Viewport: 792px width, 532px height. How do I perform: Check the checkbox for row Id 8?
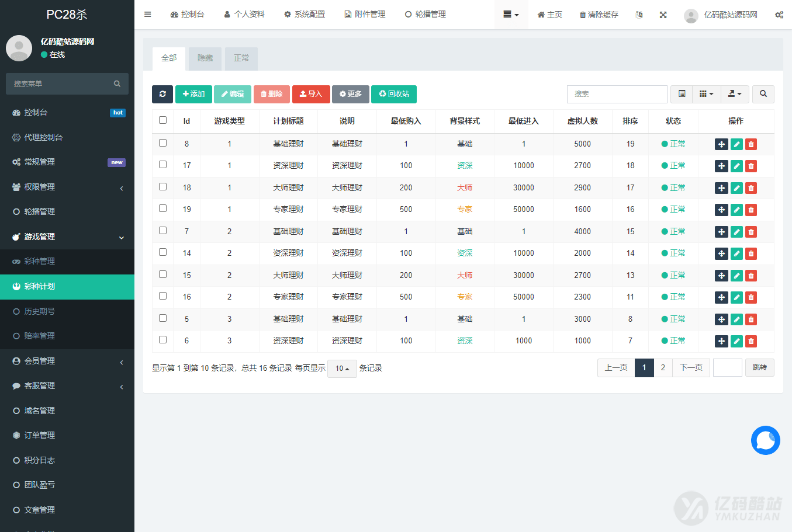[162, 143]
